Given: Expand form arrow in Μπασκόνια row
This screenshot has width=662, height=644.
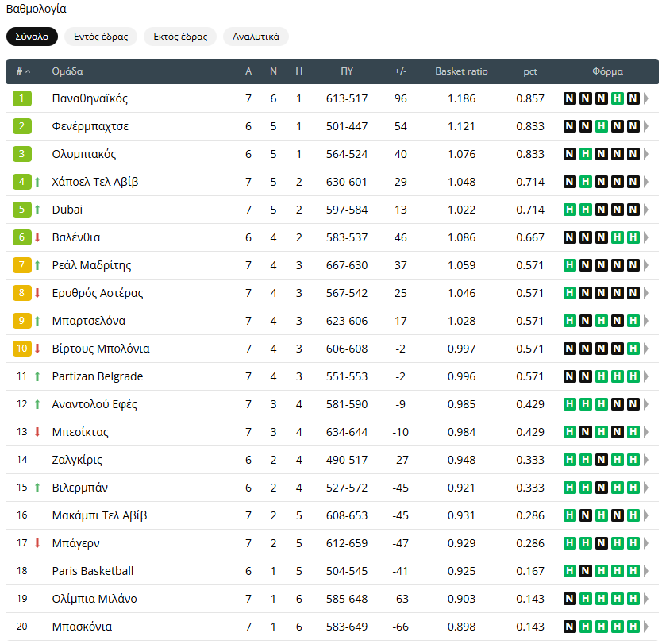Looking at the screenshot, I should point(646,627).
